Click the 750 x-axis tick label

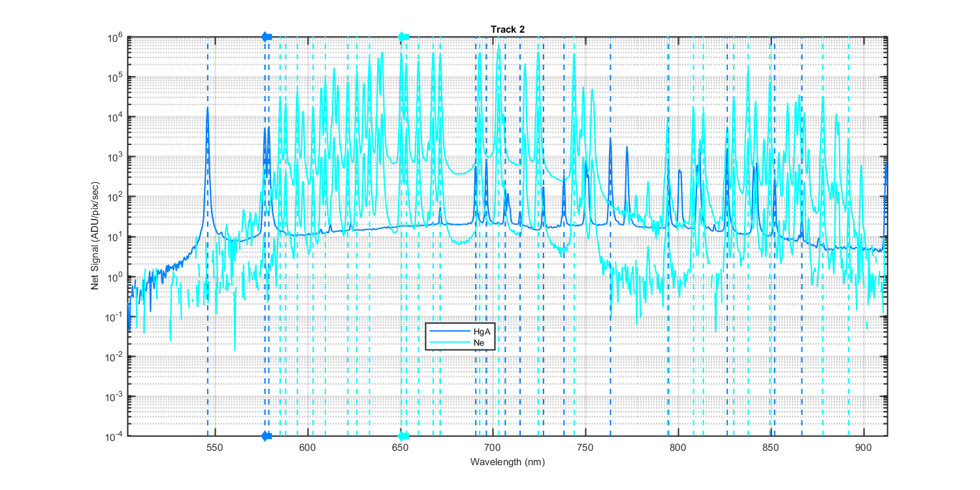tap(585, 447)
